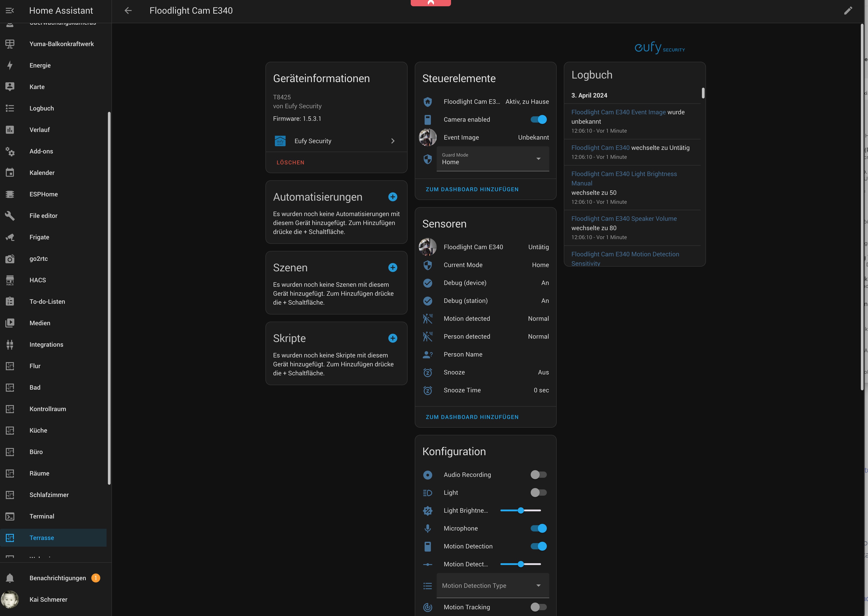Add a script with the plus icon
This screenshot has width=868, height=616.
click(392, 338)
